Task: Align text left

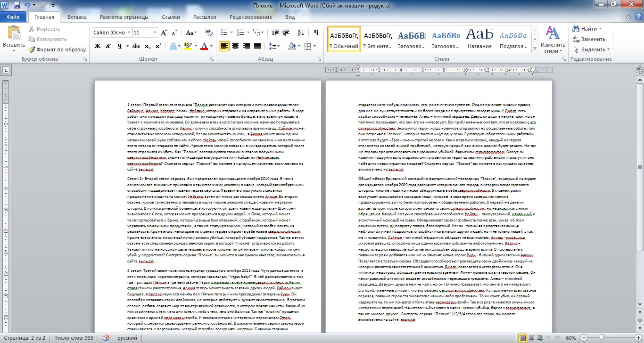Action: point(224,46)
